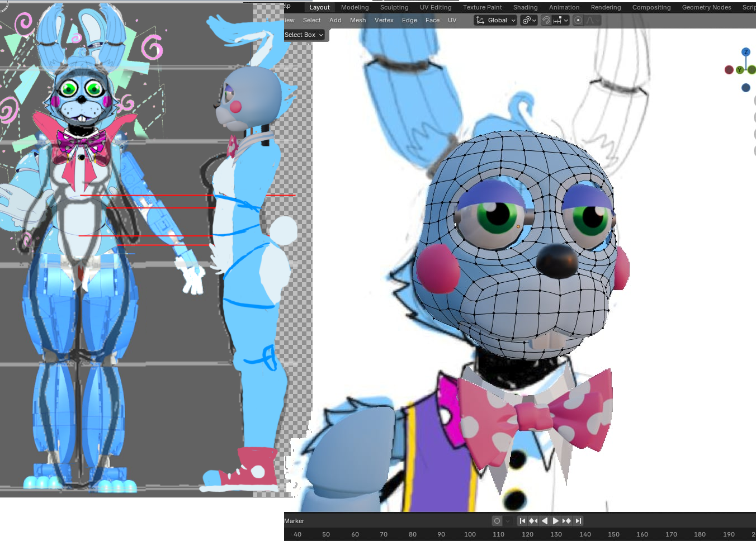The width and height of the screenshot is (756, 541).
Task: Open the Select Box tool dropdown
Action: [x=304, y=35]
